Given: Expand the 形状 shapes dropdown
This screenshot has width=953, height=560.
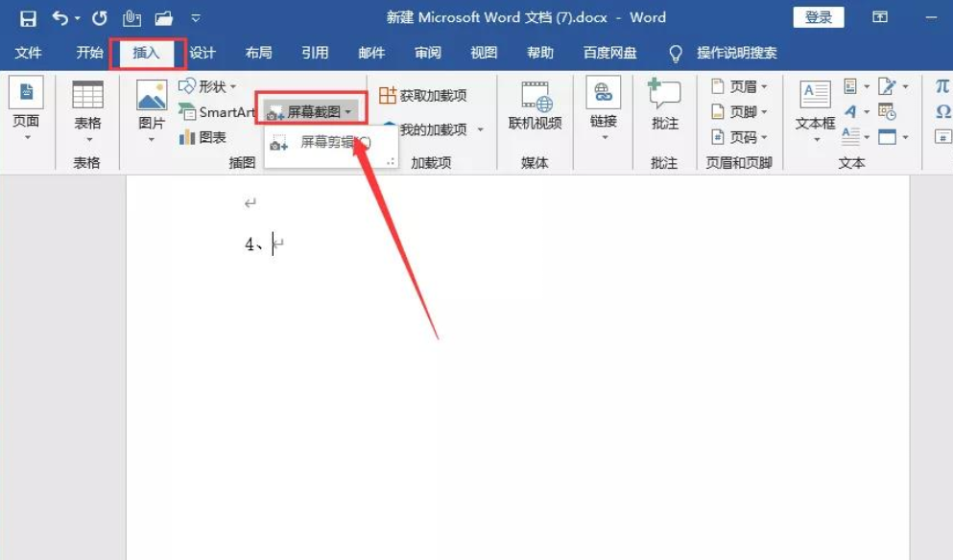Looking at the screenshot, I should [207, 87].
